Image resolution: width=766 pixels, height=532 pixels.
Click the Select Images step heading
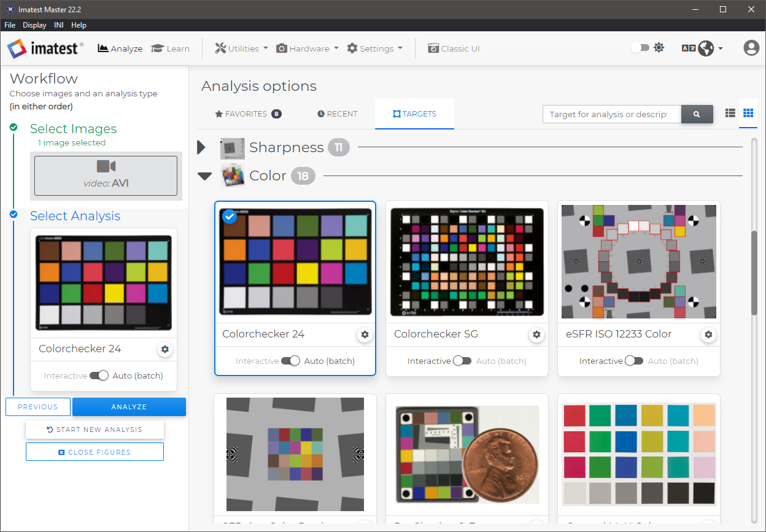coord(73,129)
